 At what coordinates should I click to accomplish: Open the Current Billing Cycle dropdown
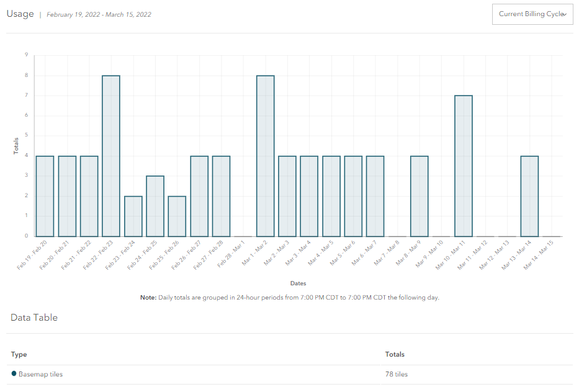[532, 14]
